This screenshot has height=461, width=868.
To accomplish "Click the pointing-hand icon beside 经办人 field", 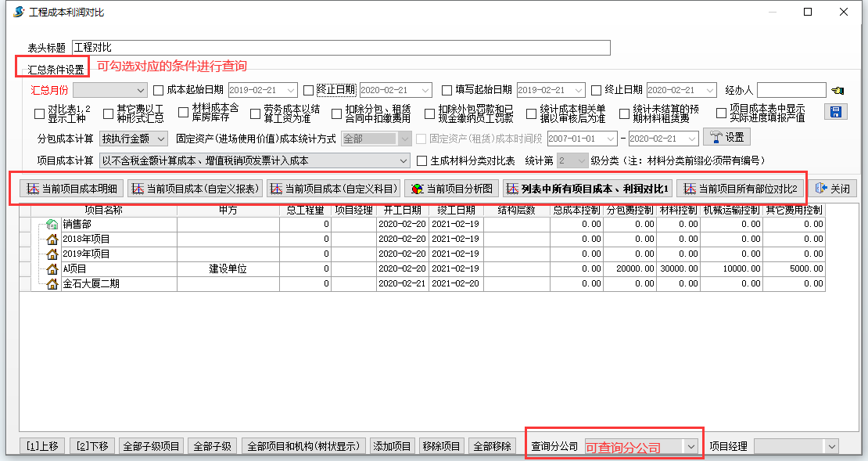I will 838,90.
